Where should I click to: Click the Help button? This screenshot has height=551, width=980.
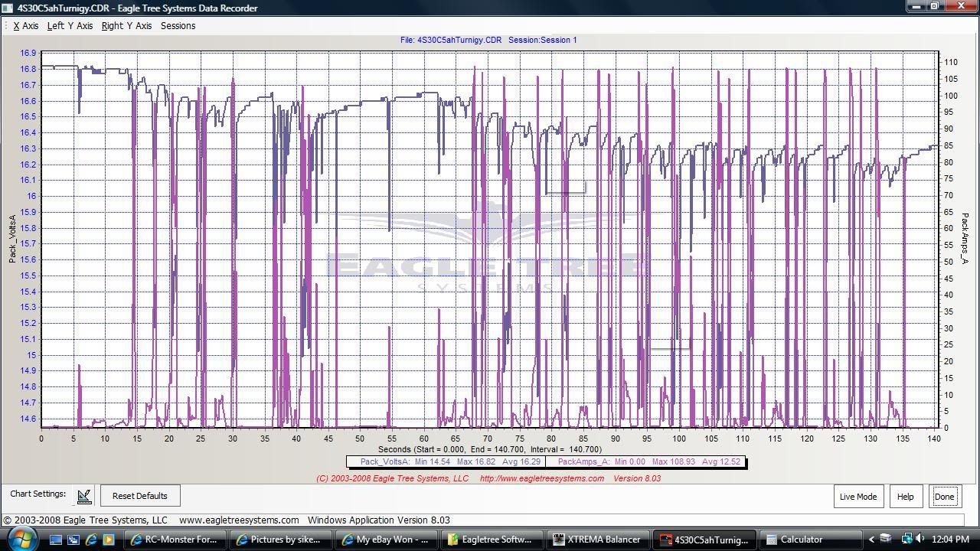pyautogui.click(x=905, y=496)
